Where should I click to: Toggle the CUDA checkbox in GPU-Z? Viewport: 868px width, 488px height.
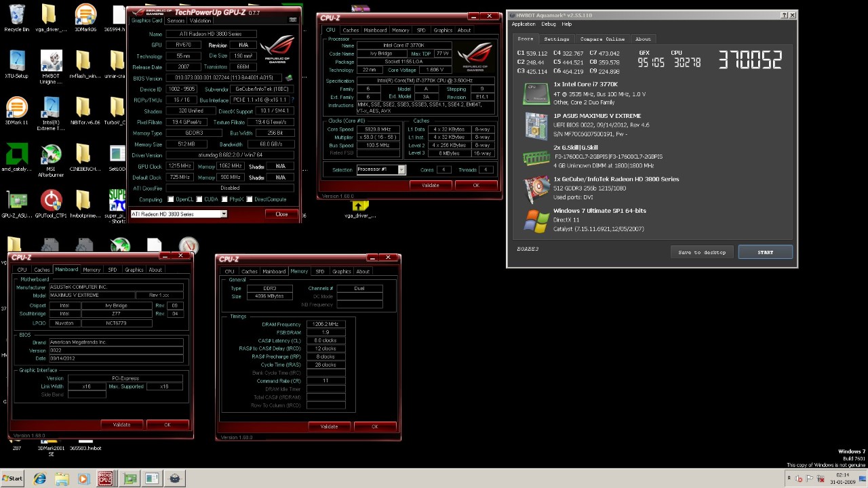click(199, 199)
